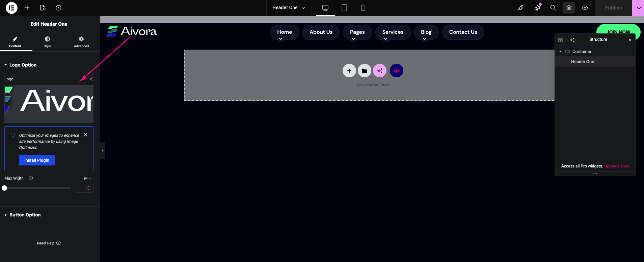Expand the Button Option section
The width and height of the screenshot is (644, 262).
tap(25, 215)
